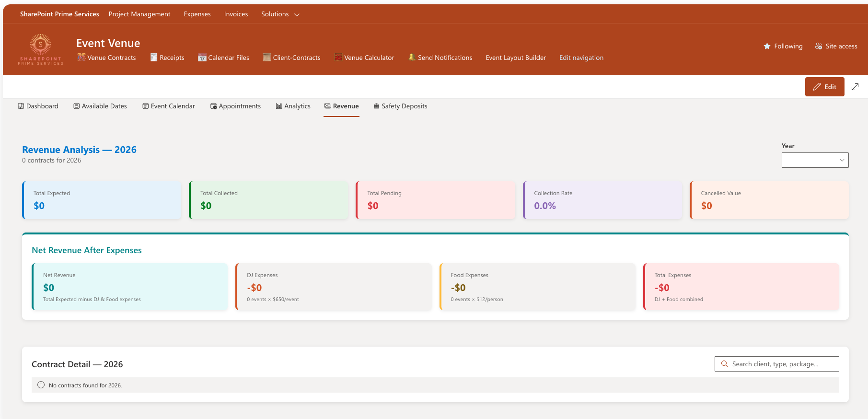Click 'Net Revenue After Expenses' heading
Viewport: 868px width, 419px height.
pyautogui.click(x=87, y=250)
